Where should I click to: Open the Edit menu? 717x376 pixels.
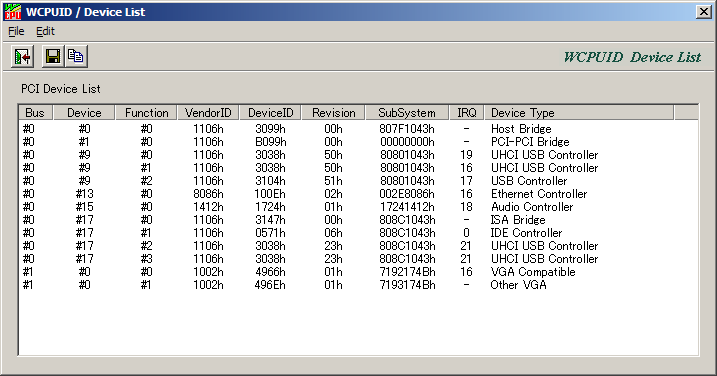(x=45, y=31)
